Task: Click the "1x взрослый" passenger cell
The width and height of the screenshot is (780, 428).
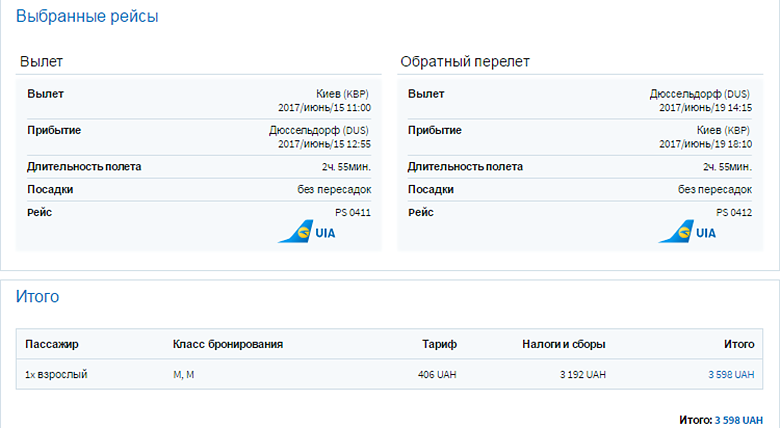Action: click(54, 374)
